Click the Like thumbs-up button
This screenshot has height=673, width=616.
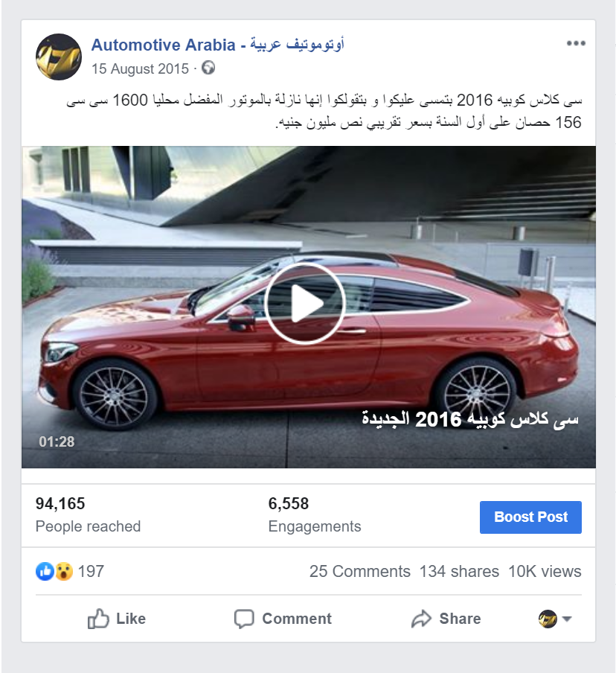pyautogui.click(x=117, y=619)
